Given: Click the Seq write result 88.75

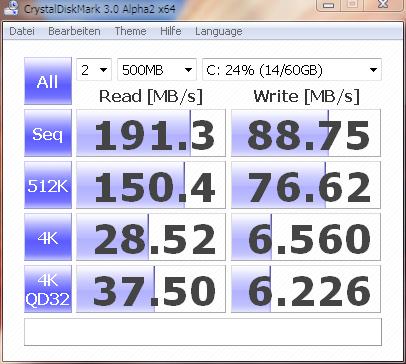Looking at the screenshot, I should [306, 133].
